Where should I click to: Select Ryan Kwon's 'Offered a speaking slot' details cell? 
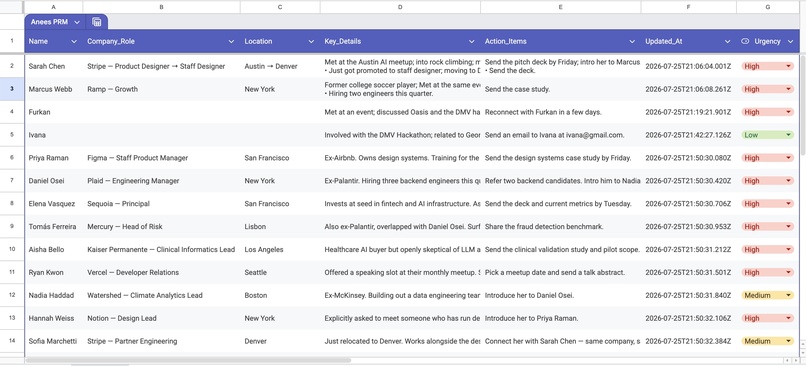pos(400,272)
